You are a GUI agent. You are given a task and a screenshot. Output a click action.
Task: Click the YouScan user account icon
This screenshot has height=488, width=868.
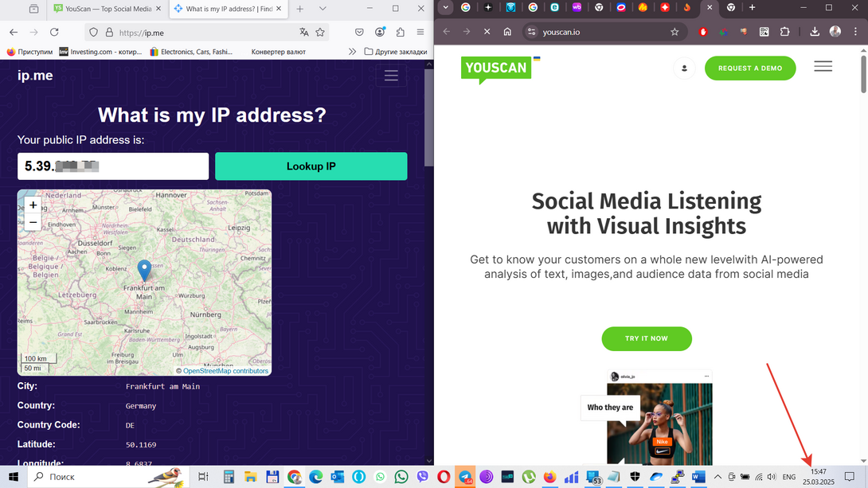[684, 68]
